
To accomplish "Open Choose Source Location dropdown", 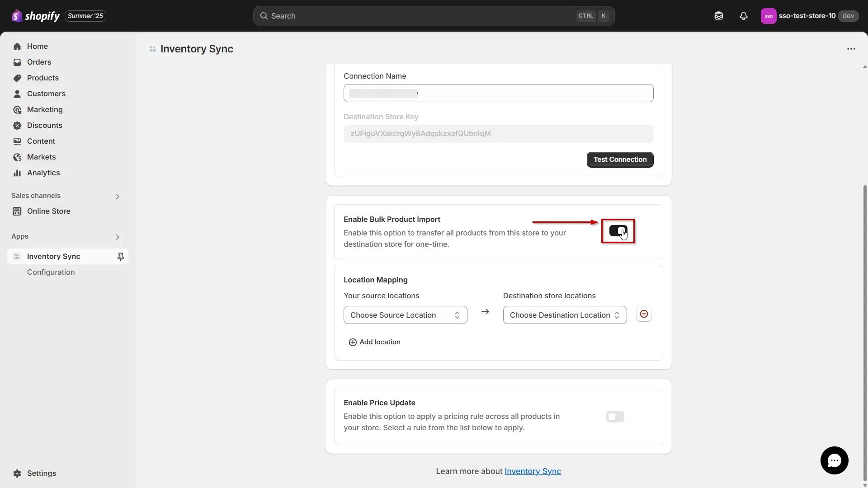I will click(x=405, y=315).
